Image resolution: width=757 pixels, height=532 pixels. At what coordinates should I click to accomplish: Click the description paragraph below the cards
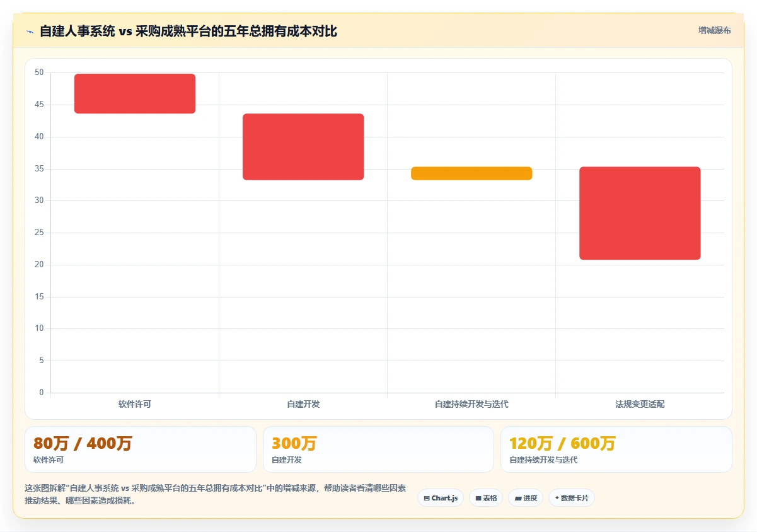point(215,495)
